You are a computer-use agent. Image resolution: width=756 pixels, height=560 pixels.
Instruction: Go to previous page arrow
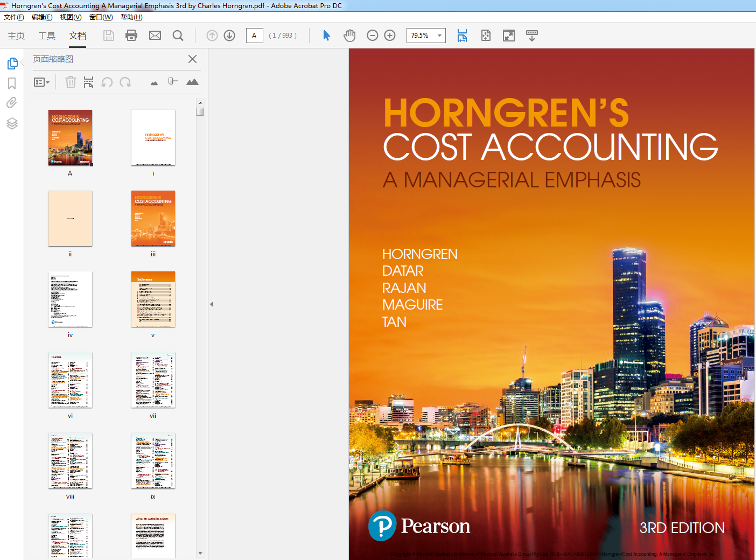pyautogui.click(x=212, y=36)
